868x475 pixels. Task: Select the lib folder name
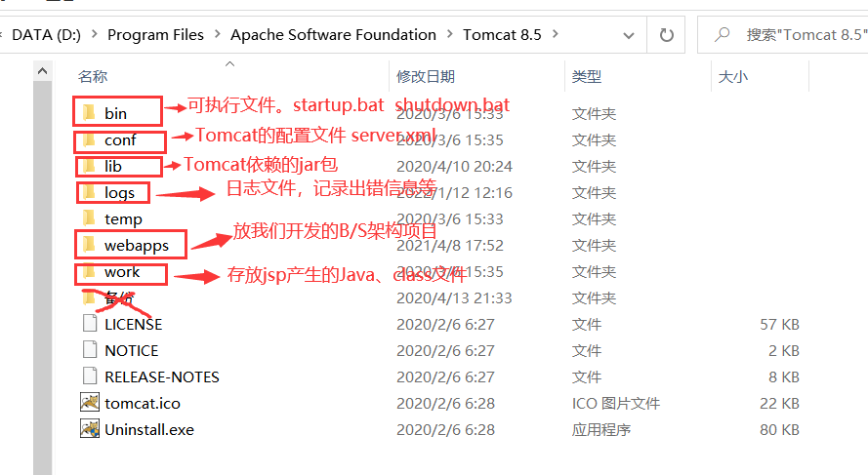click(x=112, y=166)
